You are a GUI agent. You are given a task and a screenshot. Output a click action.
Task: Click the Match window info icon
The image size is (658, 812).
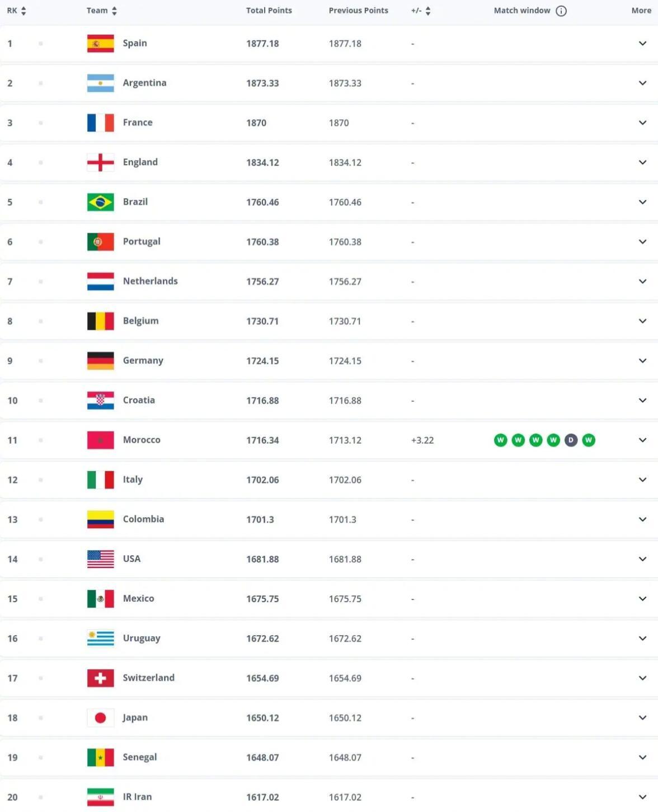[561, 11]
